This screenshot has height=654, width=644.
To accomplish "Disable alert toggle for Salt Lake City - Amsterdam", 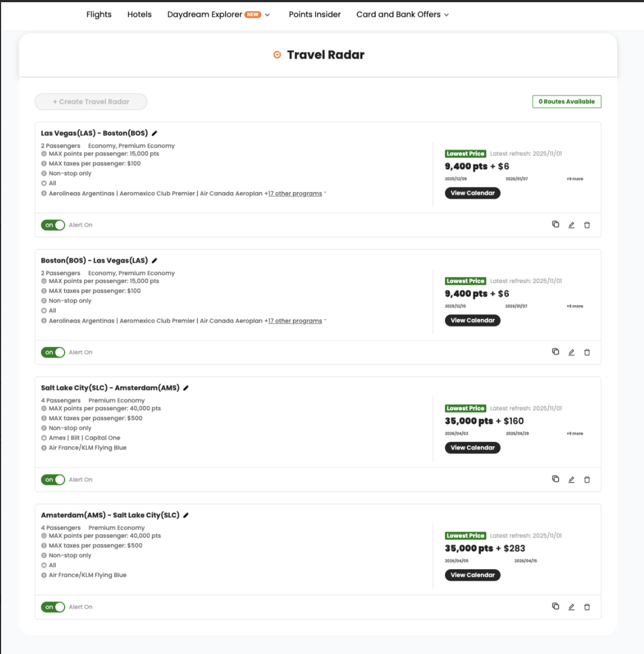I will [53, 480].
